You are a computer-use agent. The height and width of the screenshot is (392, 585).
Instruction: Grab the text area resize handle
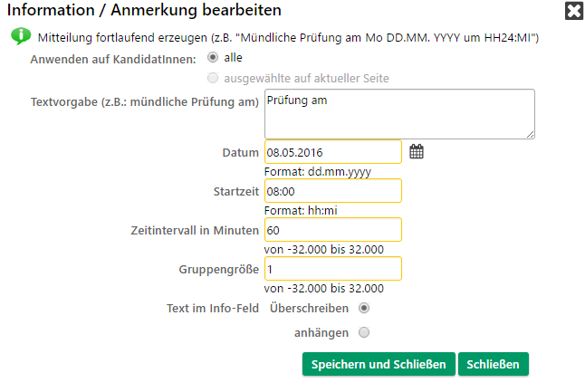click(530, 135)
